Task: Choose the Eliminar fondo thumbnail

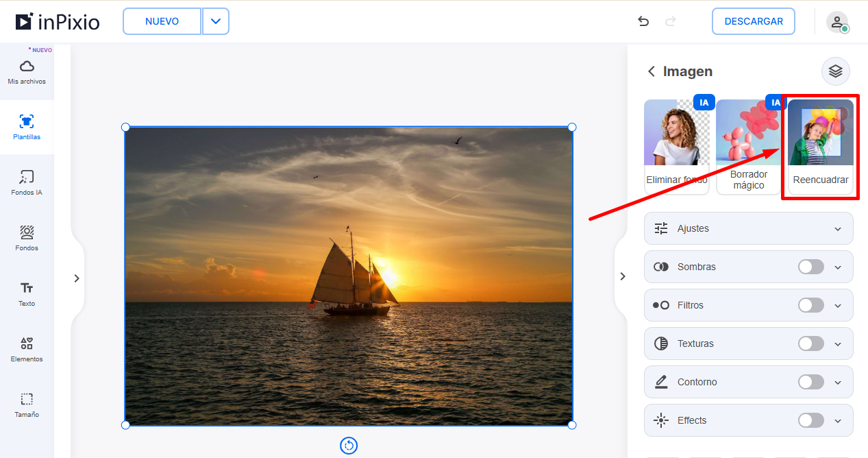Action: (677, 145)
